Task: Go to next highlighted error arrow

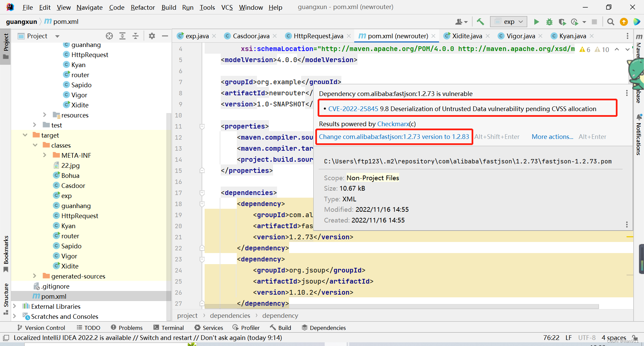Action: tap(628, 49)
